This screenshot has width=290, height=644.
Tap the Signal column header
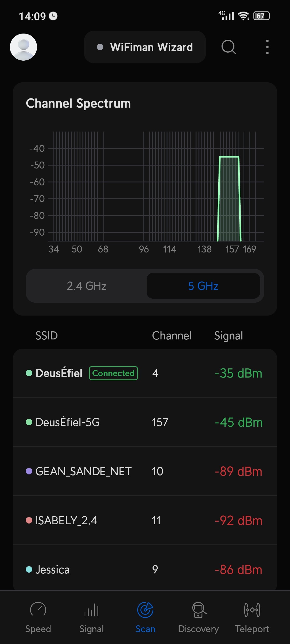(x=229, y=336)
